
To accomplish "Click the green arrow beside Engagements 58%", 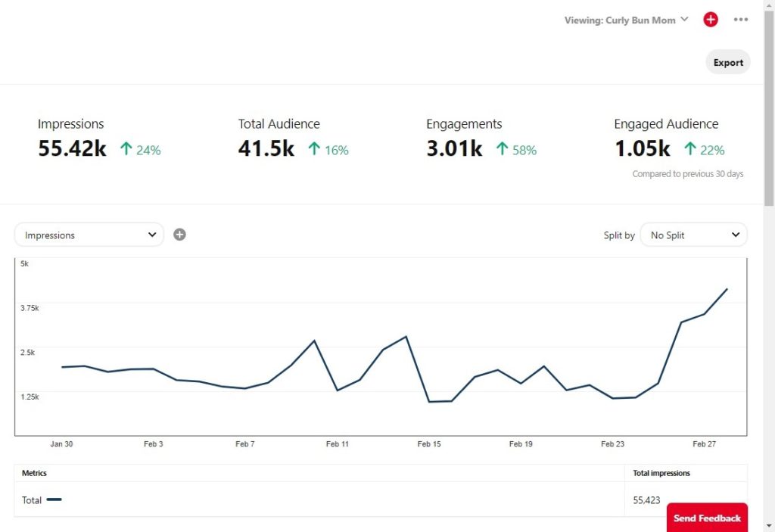I will pyautogui.click(x=503, y=149).
